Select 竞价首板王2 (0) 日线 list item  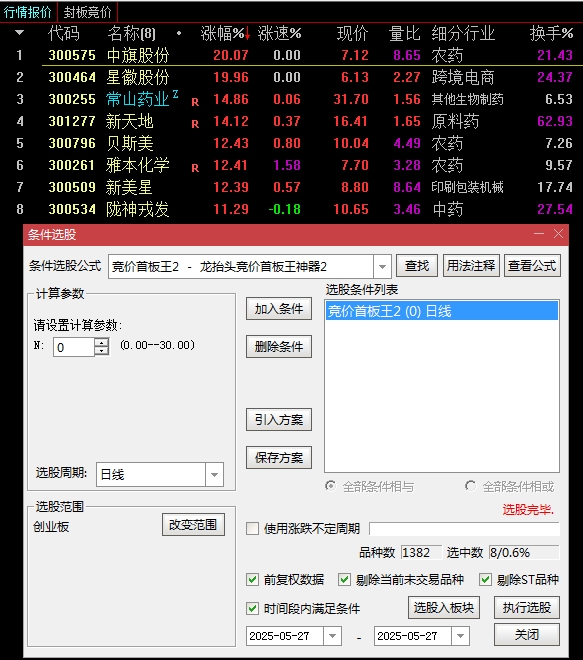[x=442, y=311]
